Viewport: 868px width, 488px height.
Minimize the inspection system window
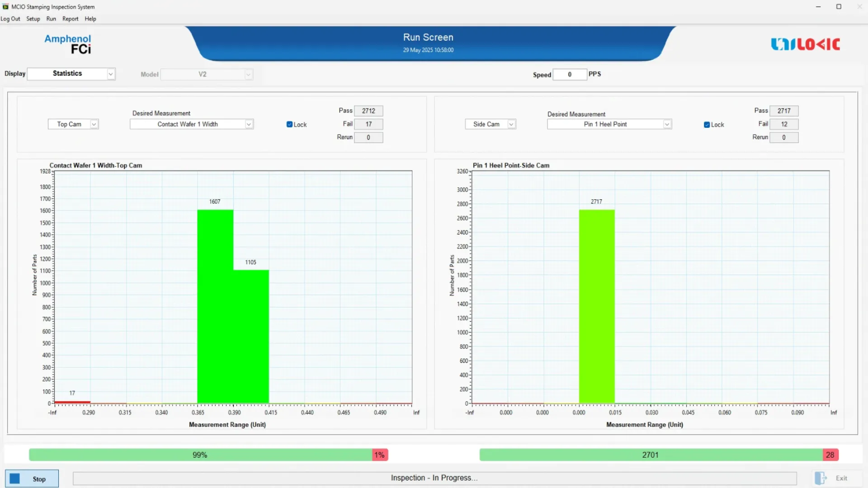coord(818,7)
